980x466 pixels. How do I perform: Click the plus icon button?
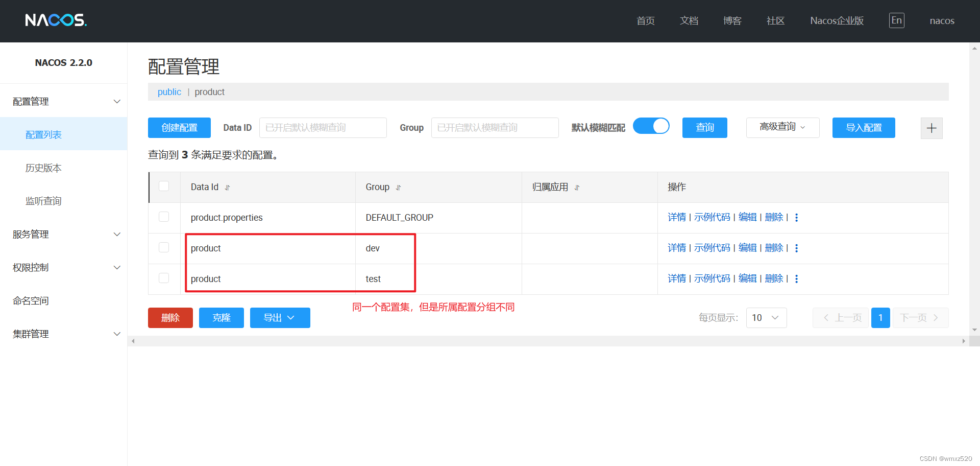(932, 128)
